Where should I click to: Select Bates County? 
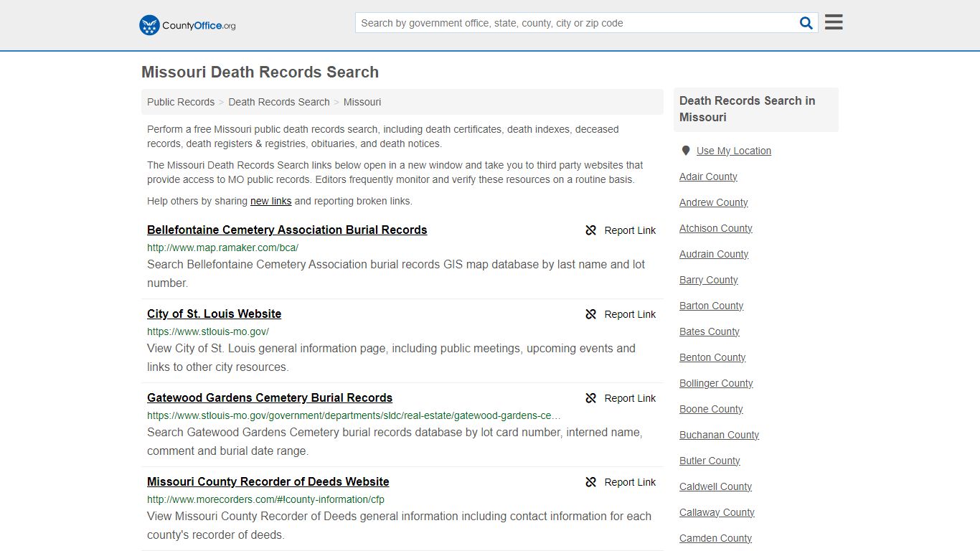point(710,331)
